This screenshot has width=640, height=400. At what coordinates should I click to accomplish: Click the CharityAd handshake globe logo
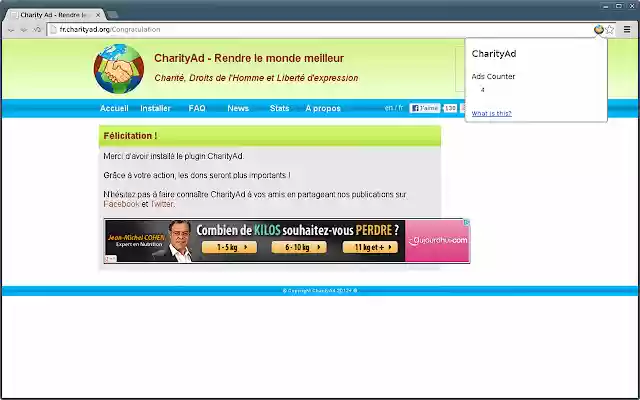pyautogui.click(x=119, y=69)
